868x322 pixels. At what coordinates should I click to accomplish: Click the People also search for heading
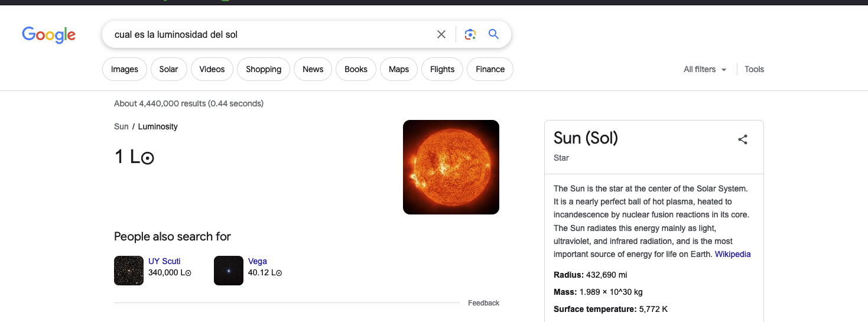coord(173,236)
